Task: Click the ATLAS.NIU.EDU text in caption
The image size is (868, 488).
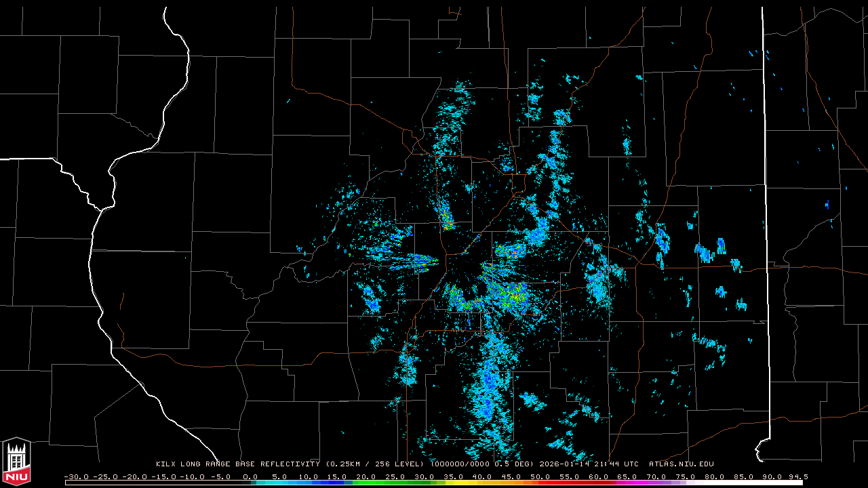Action: tap(681, 464)
